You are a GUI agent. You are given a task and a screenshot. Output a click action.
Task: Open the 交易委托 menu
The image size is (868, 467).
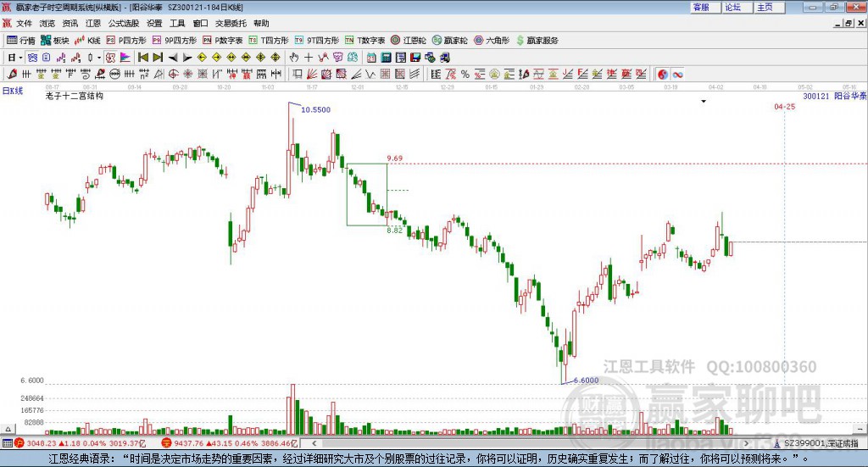coord(231,23)
